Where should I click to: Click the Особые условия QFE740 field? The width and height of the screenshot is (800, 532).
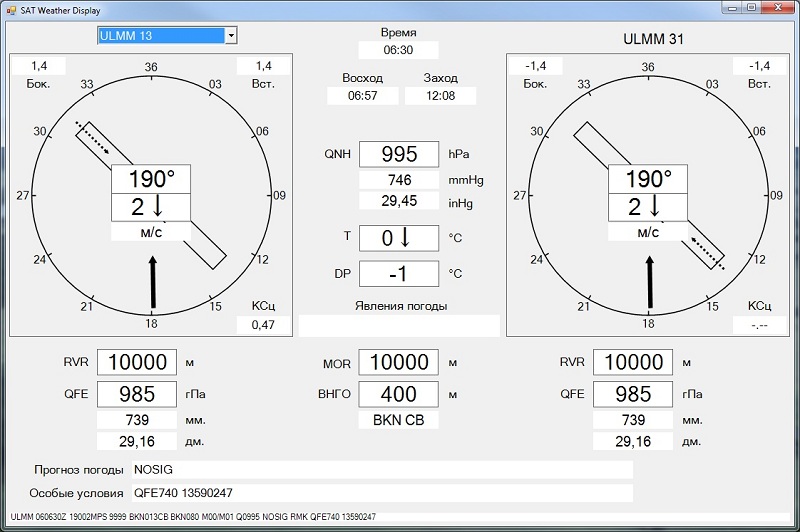click(380, 493)
